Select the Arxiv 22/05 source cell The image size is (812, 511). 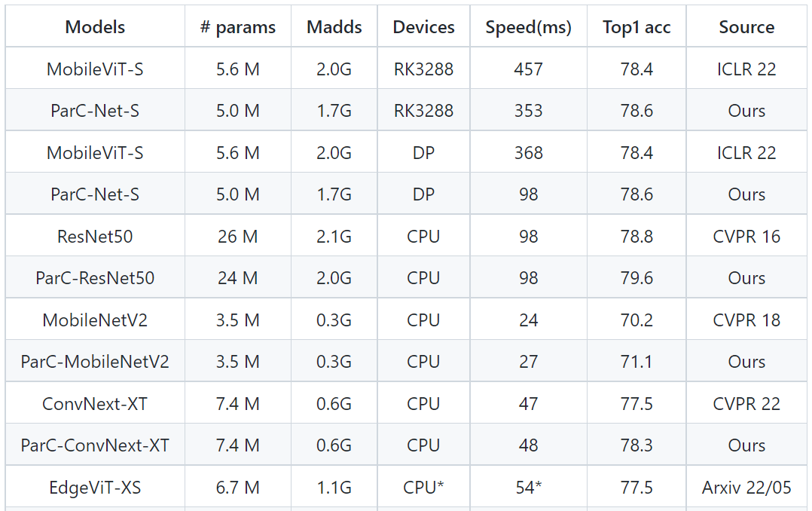point(746,488)
